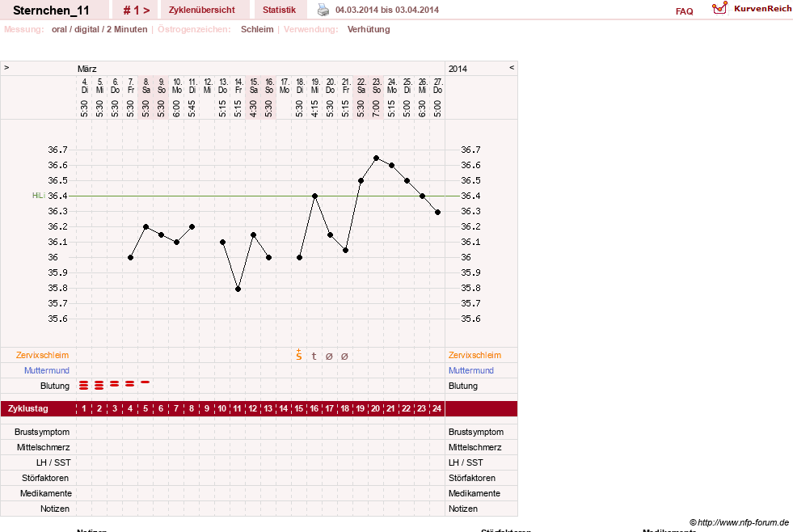Click oral / digital / 2 Minuten value
The image size is (793, 532).
click(99, 29)
